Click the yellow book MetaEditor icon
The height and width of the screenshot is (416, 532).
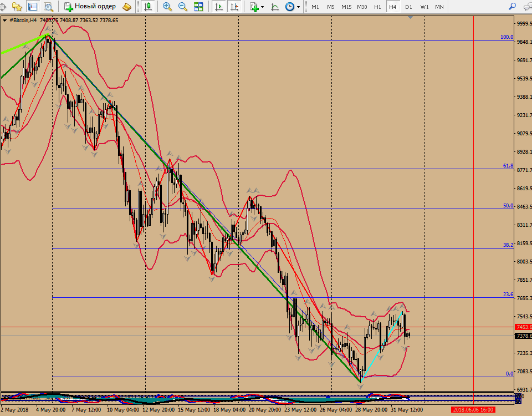(127, 7)
